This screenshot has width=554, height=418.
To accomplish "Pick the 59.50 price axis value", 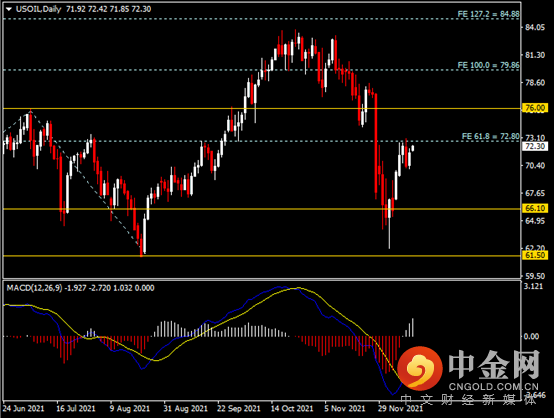I will [x=535, y=276].
